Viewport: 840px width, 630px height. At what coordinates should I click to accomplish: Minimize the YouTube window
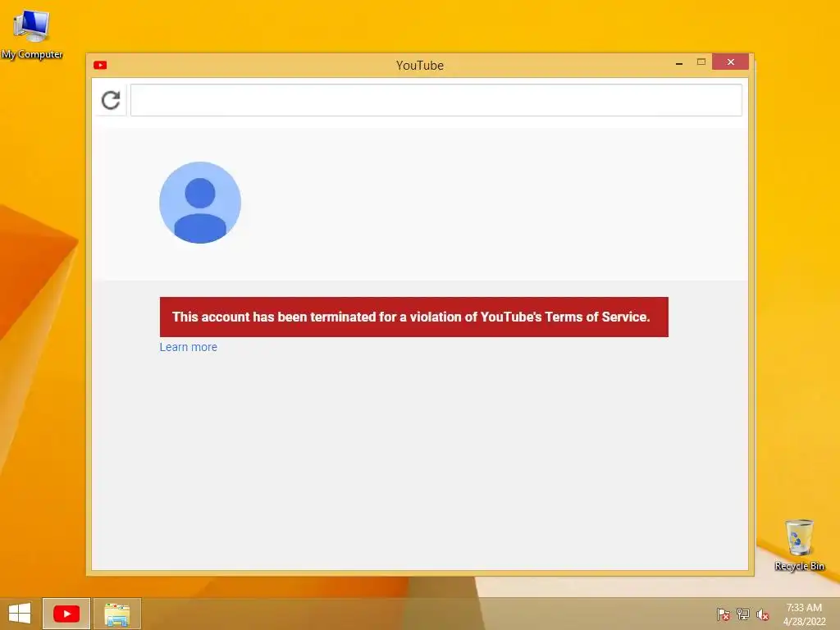[679, 63]
